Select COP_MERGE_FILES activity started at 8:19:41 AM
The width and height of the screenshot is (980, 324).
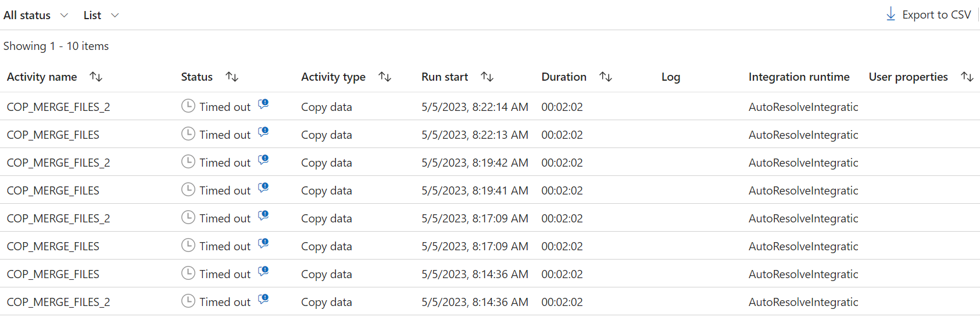click(x=53, y=190)
